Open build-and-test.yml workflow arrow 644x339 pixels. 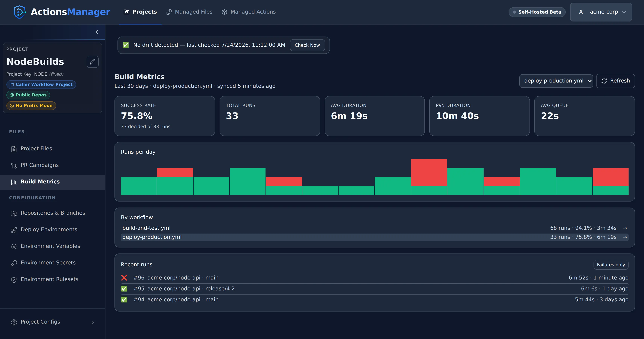click(625, 228)
